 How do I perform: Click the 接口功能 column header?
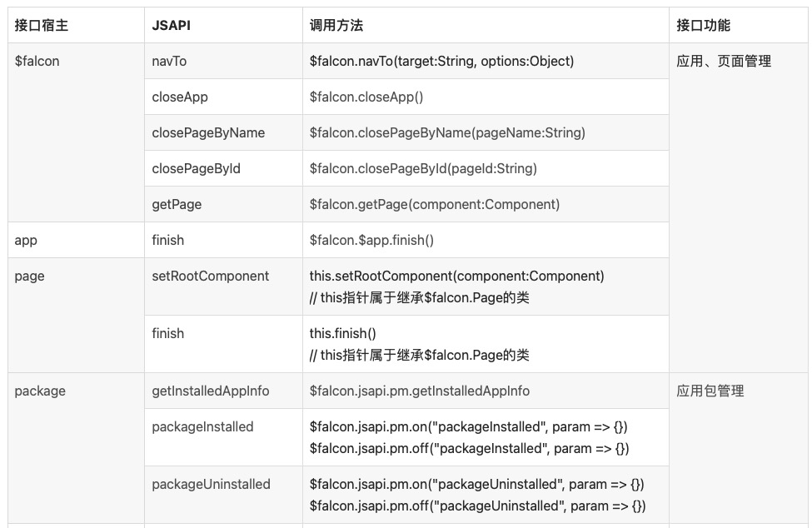[703, 25]
